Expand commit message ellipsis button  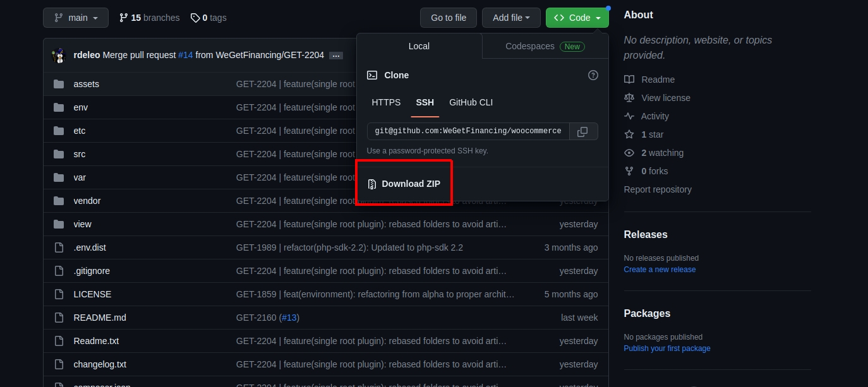[336, 56]
